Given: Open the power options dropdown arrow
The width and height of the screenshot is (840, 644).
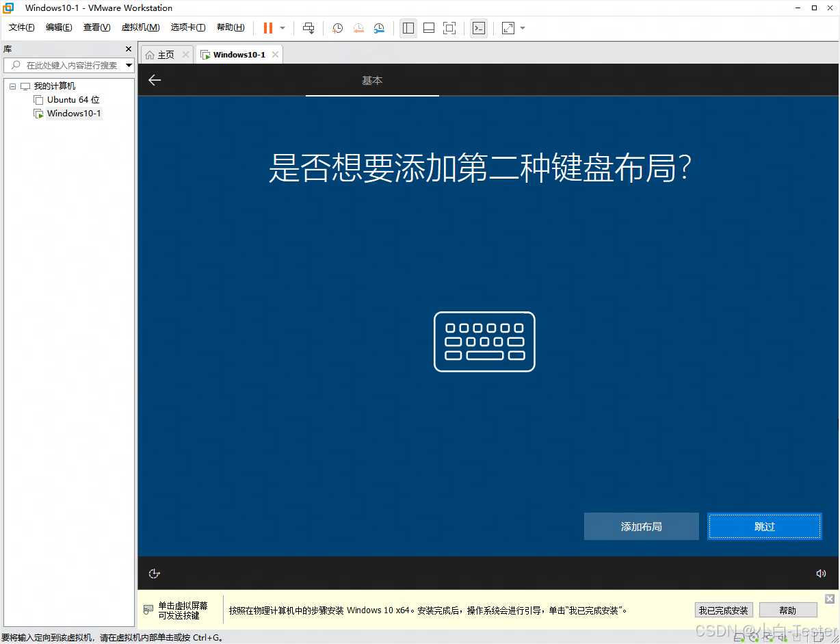Looking at the screenshot, I should click(x=283, y=28).
